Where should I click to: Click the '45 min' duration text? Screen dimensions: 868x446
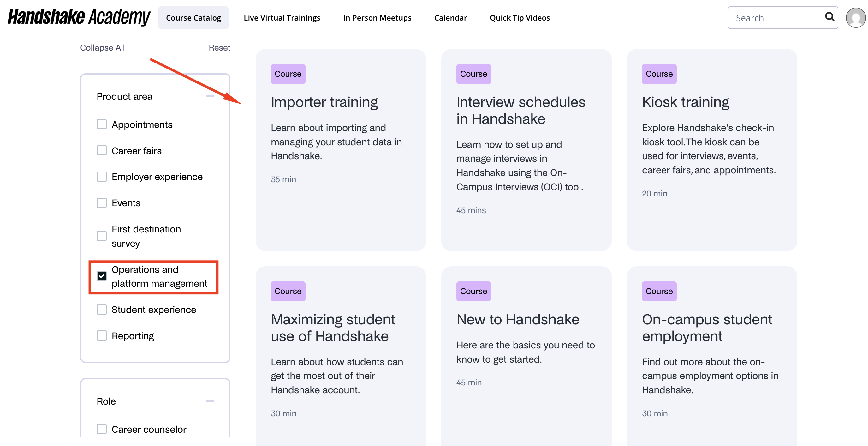(469, 383)
